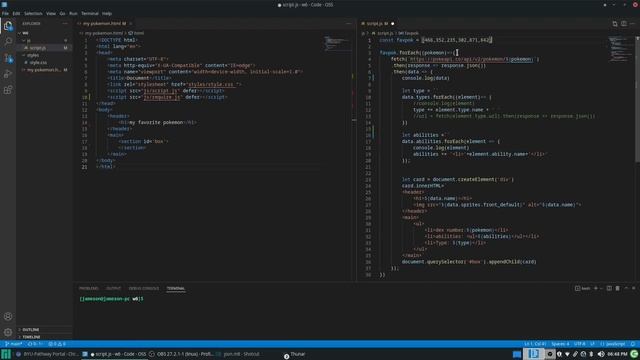Viewport: 640px width, 360px height.
Task: Change end of line sequence LF
Action: coord(593,344)
